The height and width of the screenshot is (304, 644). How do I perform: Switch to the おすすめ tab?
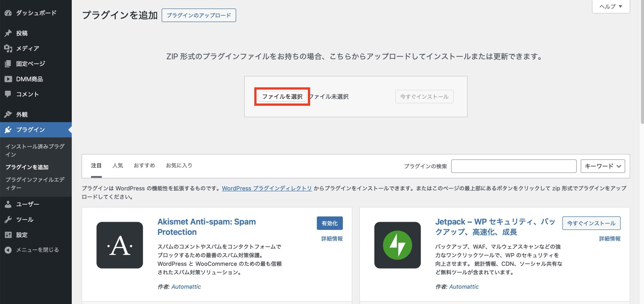[x=145, y=165]
